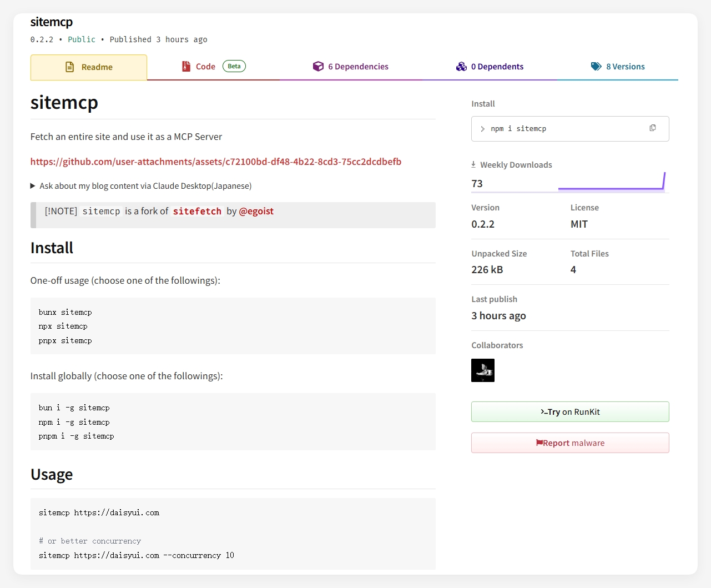Click the weekly downloads count 73
711x588 pixels.
click(x=477, y=184)
